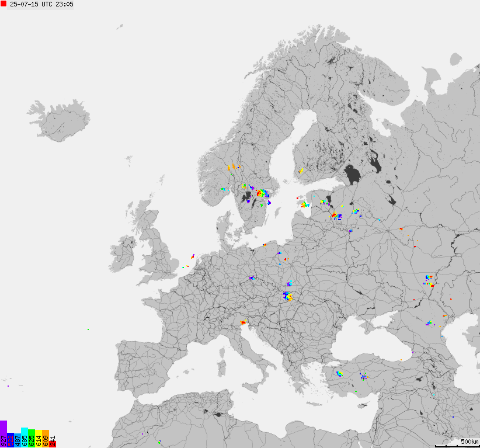This screenshot has width=480, height=448.
Task: Click the single green strike west of France
Action: 88,329
